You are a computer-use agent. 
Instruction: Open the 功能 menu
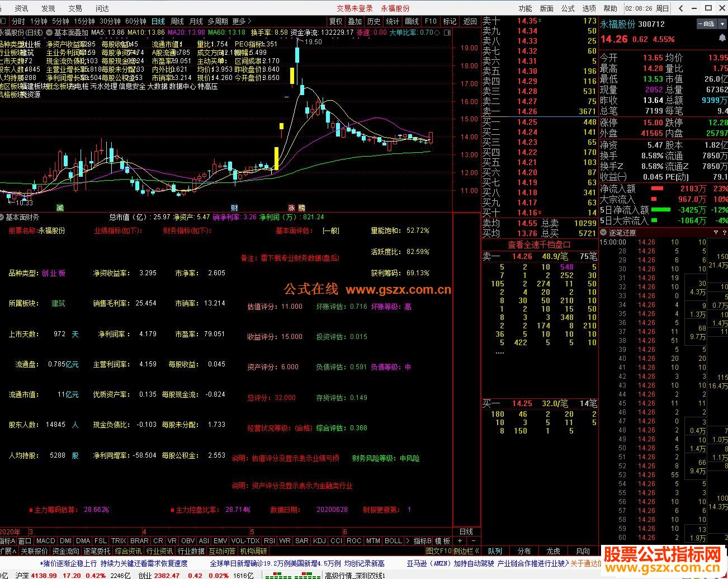point(525,8)
